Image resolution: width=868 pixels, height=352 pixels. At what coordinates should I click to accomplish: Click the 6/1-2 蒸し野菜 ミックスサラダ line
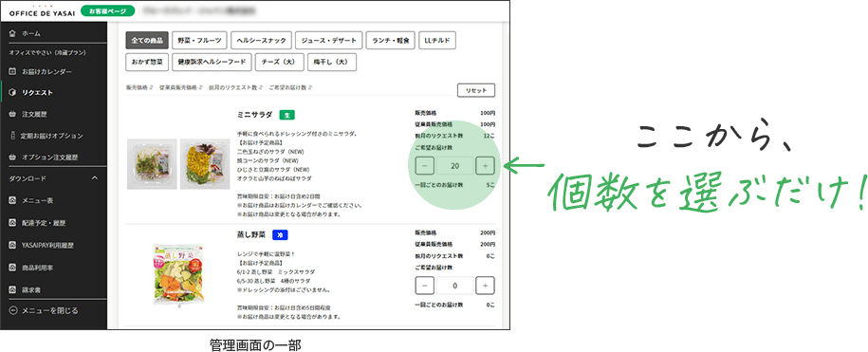[x=276, y=271]
